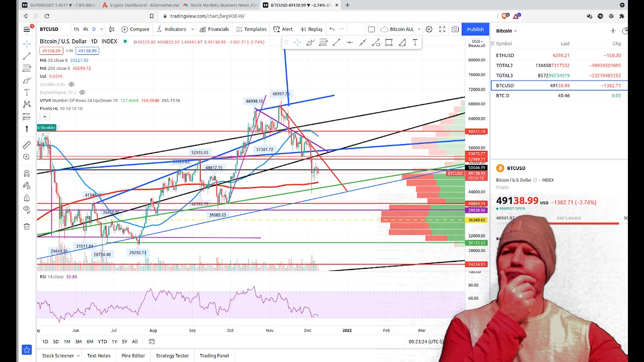Screen dimensions: 644x362
Task: Activate the zoom in tool
Action: click(x=27, y=157)
